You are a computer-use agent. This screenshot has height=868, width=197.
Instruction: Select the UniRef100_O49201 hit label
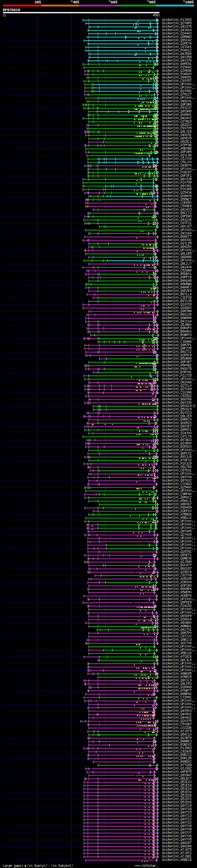pos(177,101)
